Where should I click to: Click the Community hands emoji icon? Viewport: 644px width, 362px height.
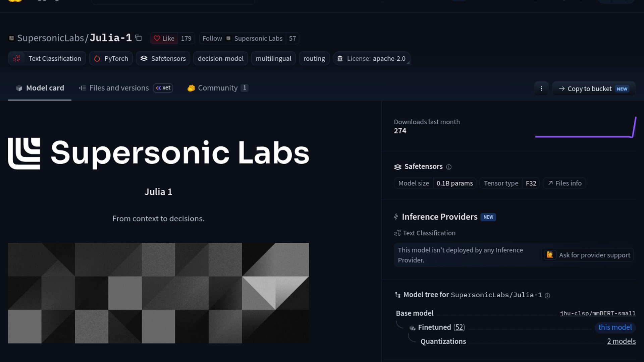(191, 88)
